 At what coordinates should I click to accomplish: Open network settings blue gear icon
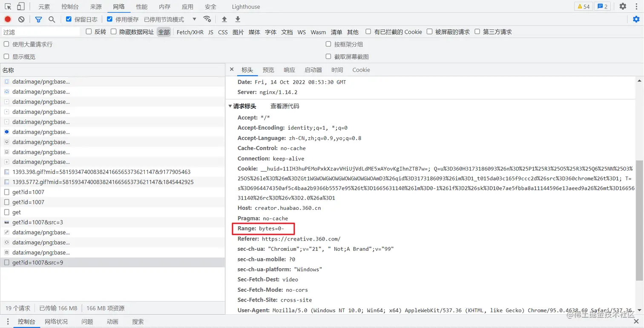[x=636, y=19]
